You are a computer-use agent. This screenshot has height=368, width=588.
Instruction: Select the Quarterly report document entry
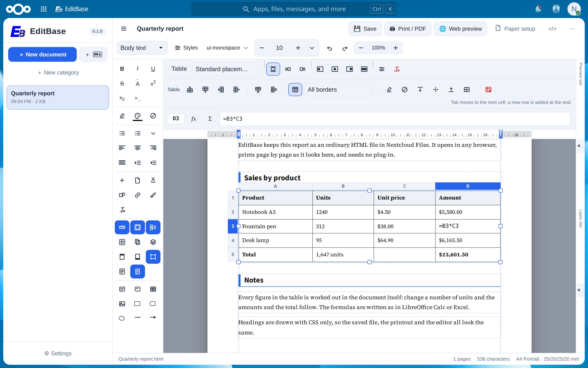point(58,97)
